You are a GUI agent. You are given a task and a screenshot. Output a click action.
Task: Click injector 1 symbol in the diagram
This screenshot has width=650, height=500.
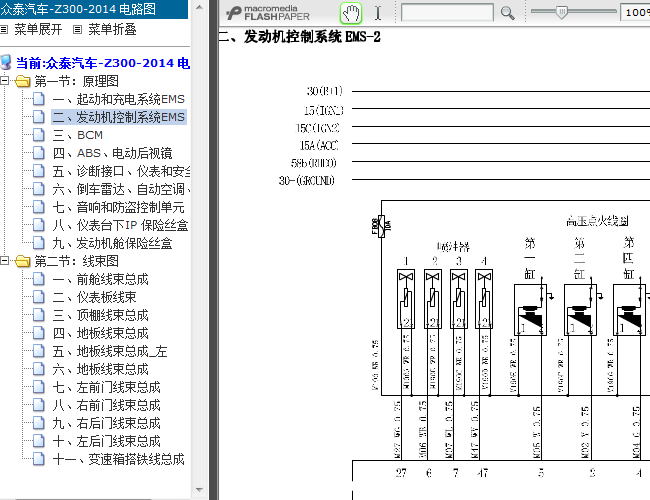tap(406, 299)
